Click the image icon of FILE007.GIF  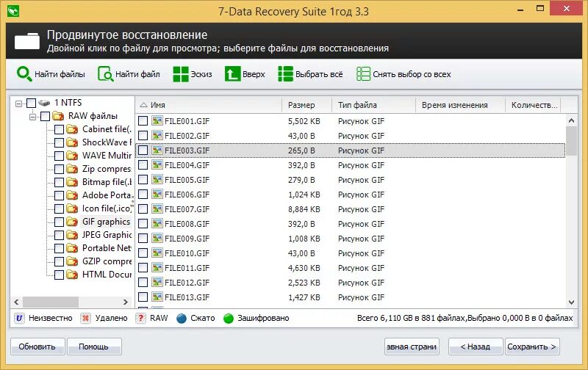click(x=157, y=208)
